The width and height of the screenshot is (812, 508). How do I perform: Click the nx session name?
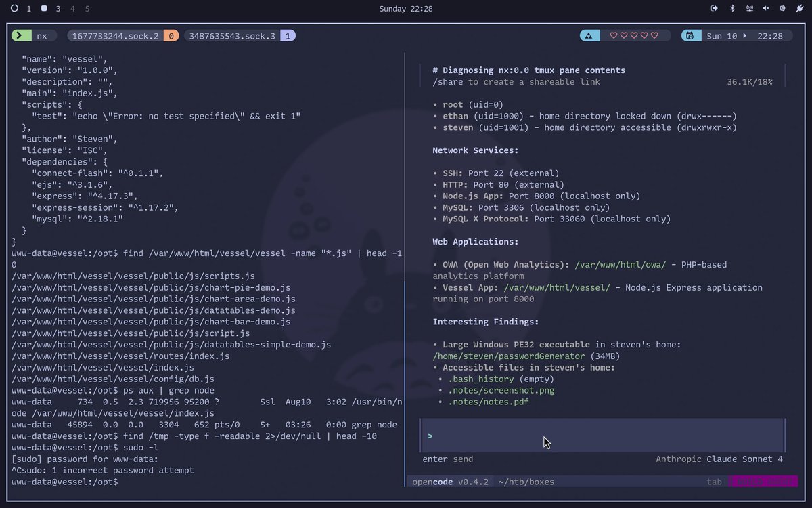42,36
